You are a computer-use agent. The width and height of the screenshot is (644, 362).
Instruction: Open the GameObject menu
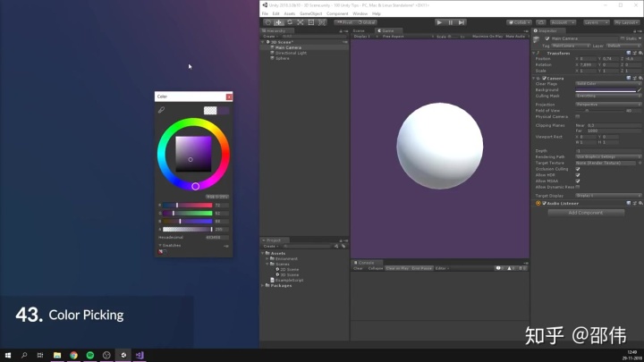[311, 13]
